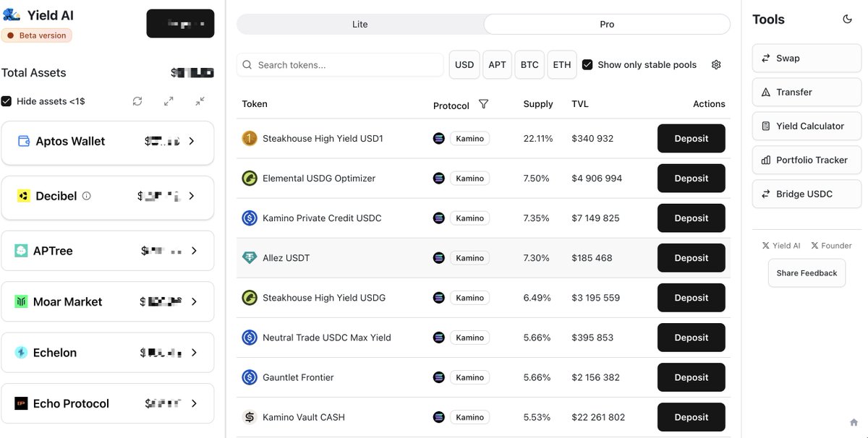Click the collapse all arrows icon
The image size is (868, 438).
pos(200,101)
